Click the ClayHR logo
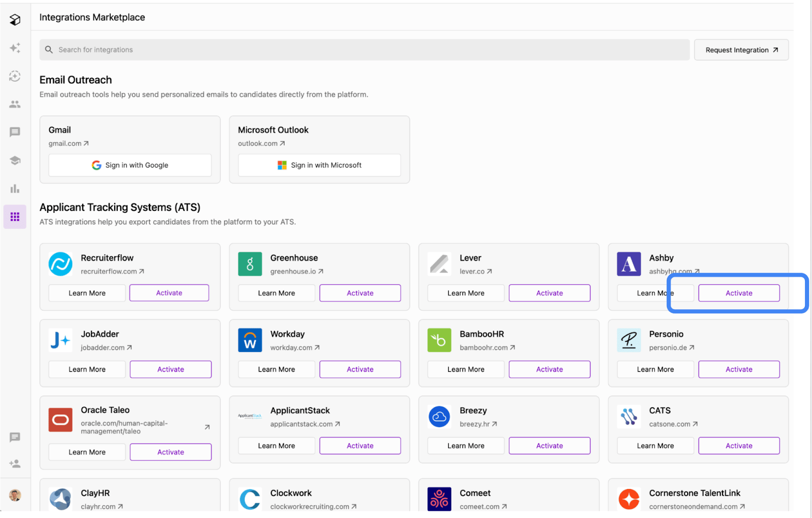 pyautogui.click(x=60, y=499)
